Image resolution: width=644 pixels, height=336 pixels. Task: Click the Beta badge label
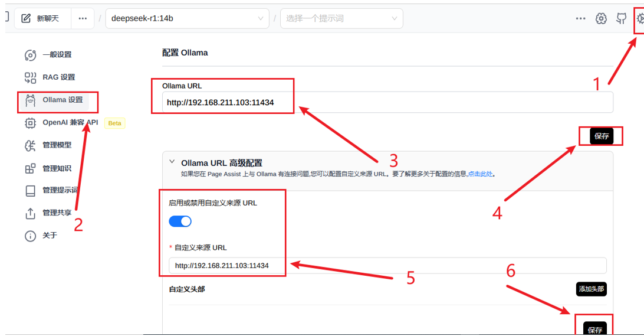click(114, 123)
